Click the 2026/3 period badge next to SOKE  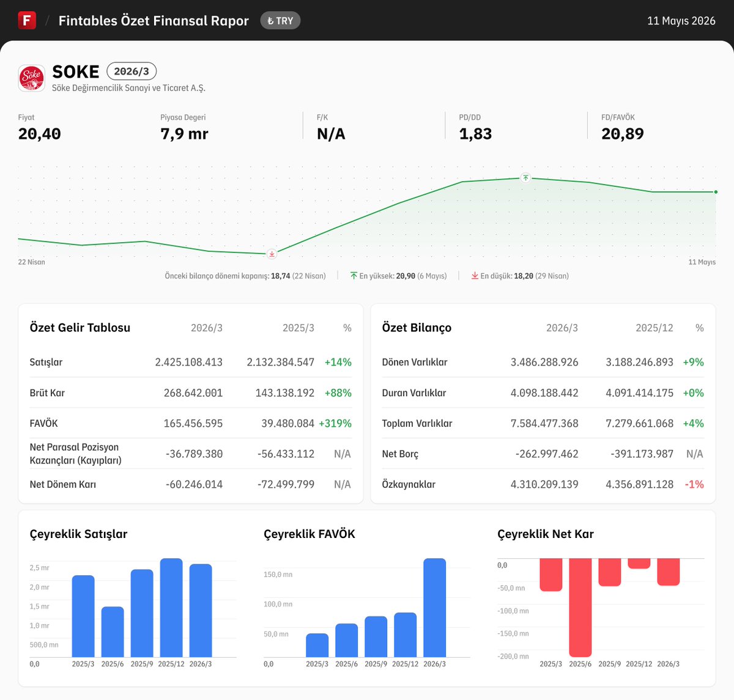tap(132, 72)
